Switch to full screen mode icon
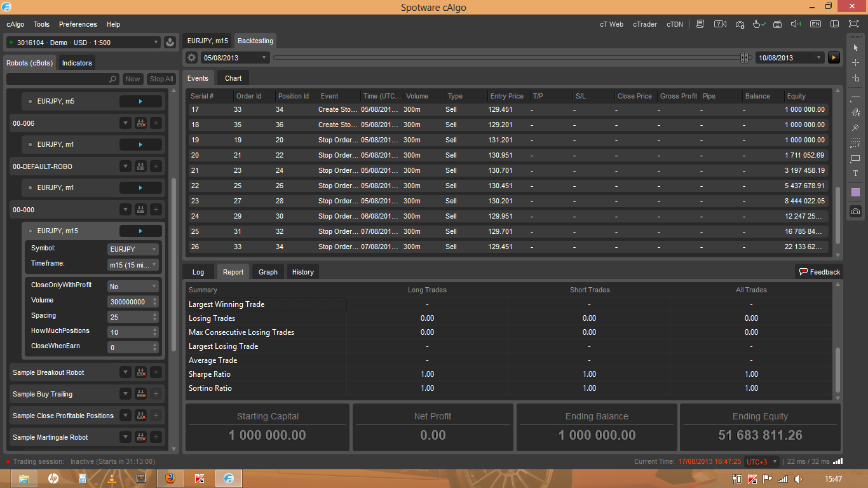 (853, 24)
